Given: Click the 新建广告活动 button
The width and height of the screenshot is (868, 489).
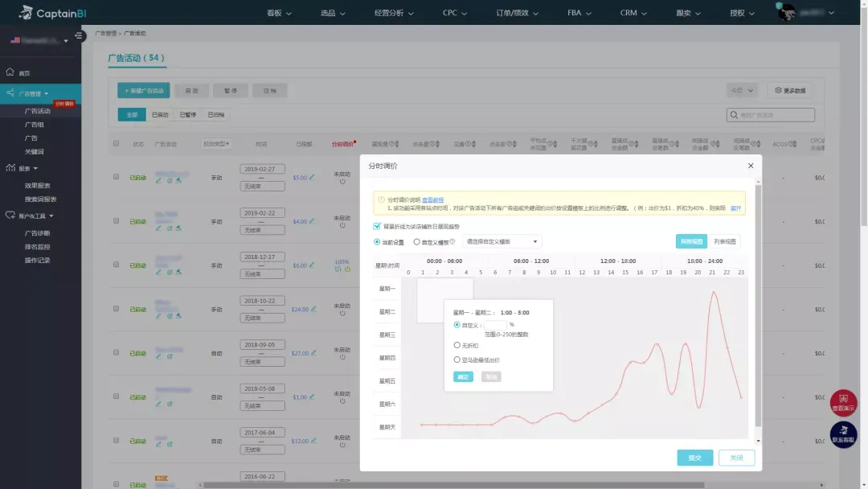Looking at the screenshot, I should coord(143,90).
